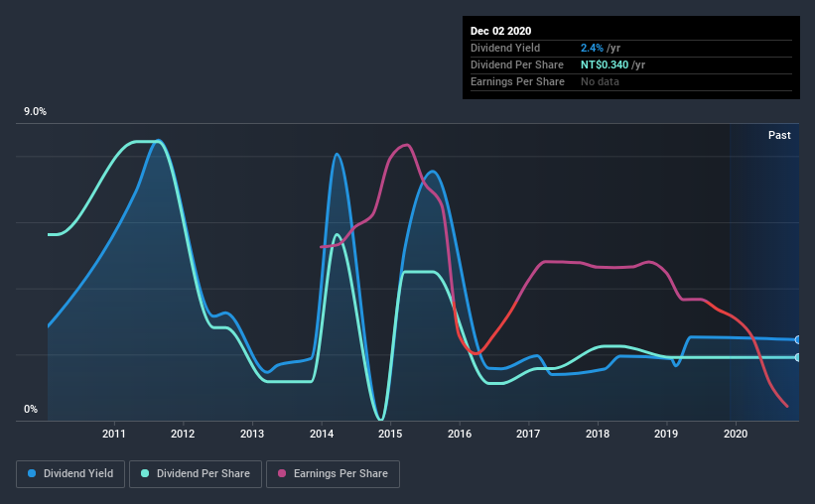Image resolution: width=815 pixels, height=504 pixels.
Task: Click the Dec 02 2020 tooltip date
Action: 500,31
